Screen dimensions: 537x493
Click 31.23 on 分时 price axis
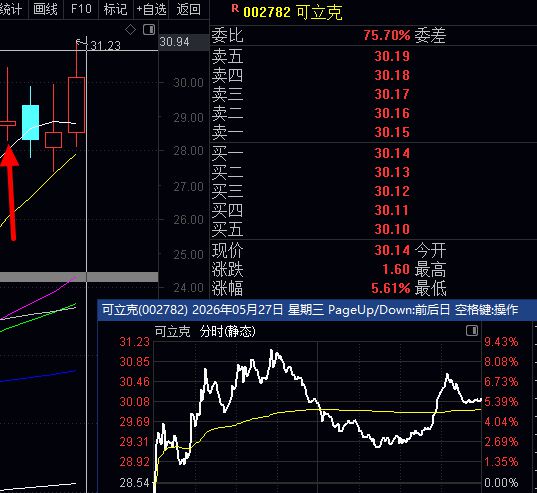pos(135,342)
